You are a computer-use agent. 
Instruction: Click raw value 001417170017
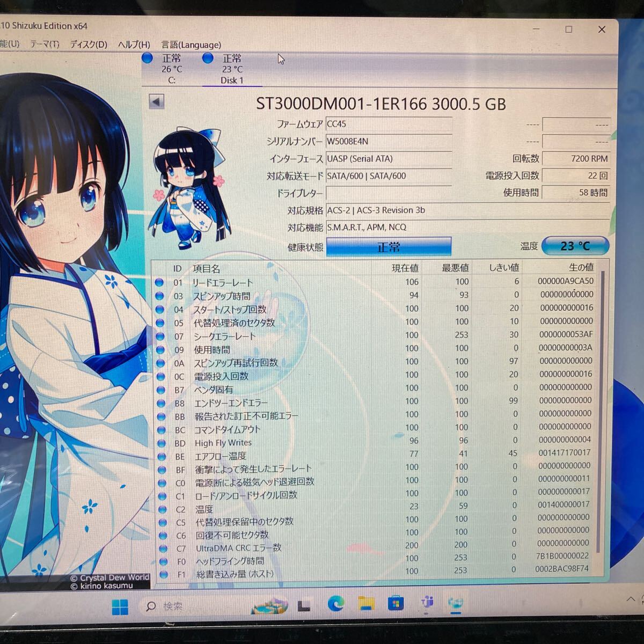(x=564, y=453)
